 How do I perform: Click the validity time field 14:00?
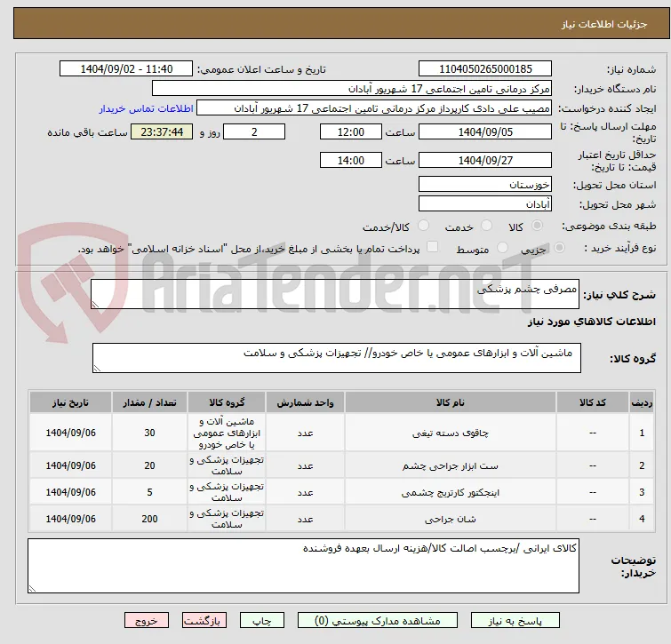coord(350,161)
